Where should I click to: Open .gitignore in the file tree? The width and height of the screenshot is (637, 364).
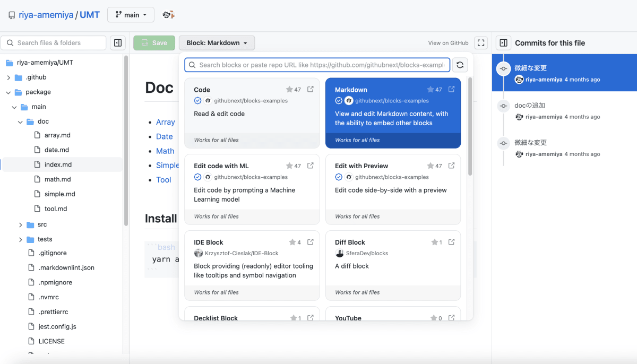(53, 253)
